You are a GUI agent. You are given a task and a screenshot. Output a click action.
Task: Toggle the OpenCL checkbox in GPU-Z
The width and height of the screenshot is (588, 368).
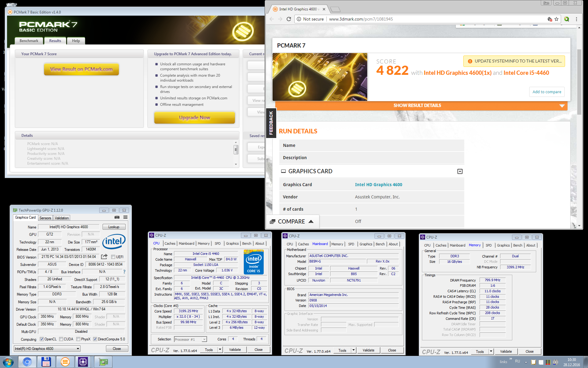42,339
